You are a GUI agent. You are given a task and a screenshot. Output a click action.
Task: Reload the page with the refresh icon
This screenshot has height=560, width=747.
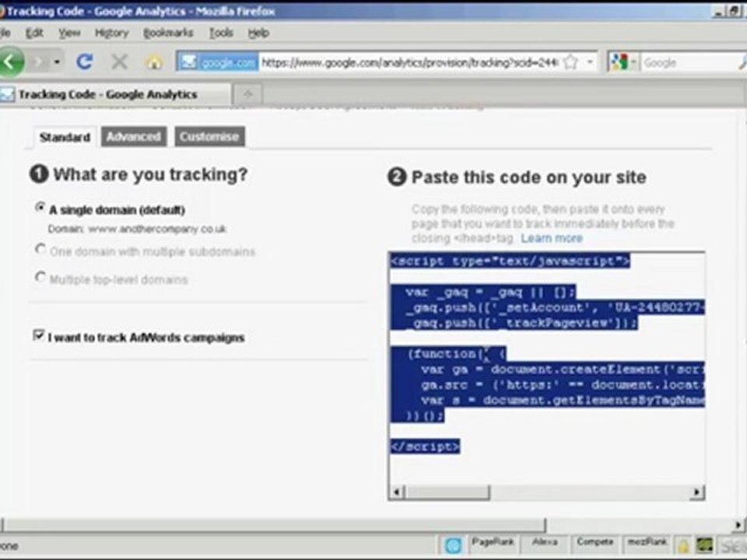tap(85, 61)
